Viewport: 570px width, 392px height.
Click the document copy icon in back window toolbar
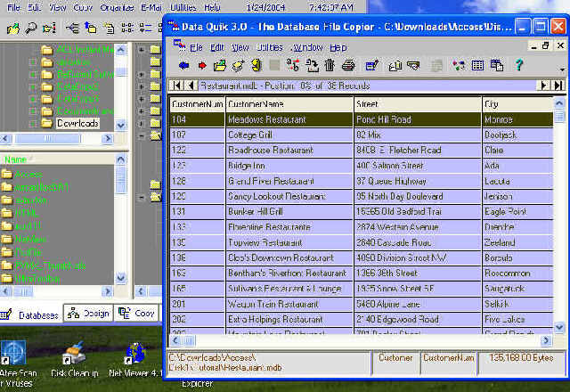point(109,28)
